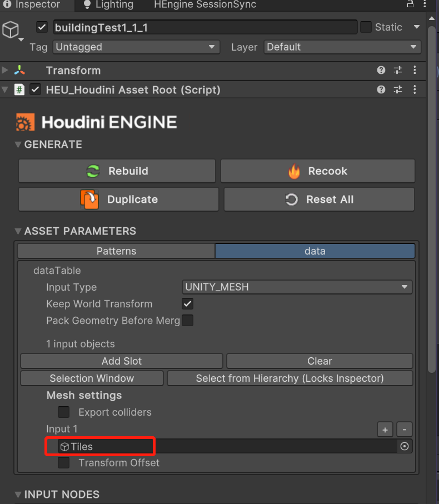Collapse the GENERATE section

pos(18,144)
